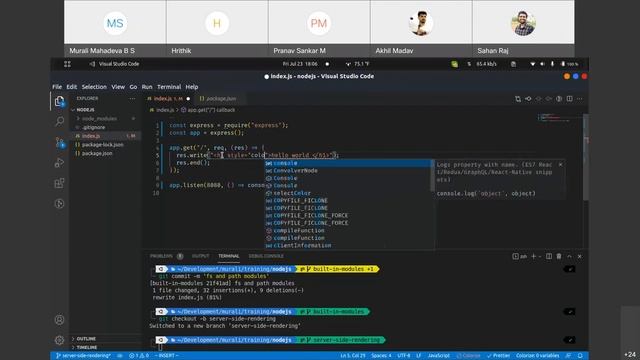
Task: Open the New Terminal launch profile dropdown arrow
Action: 540,256
